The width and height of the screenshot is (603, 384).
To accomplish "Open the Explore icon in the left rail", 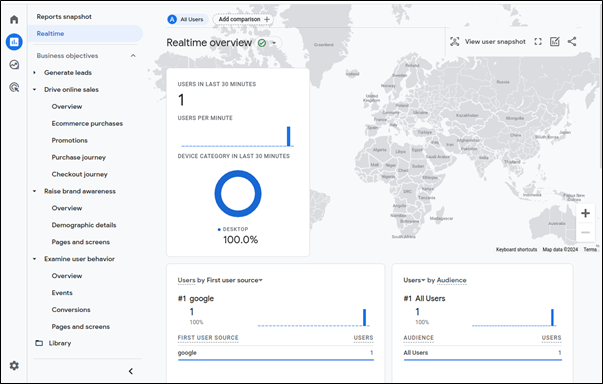I will (14, 65).
